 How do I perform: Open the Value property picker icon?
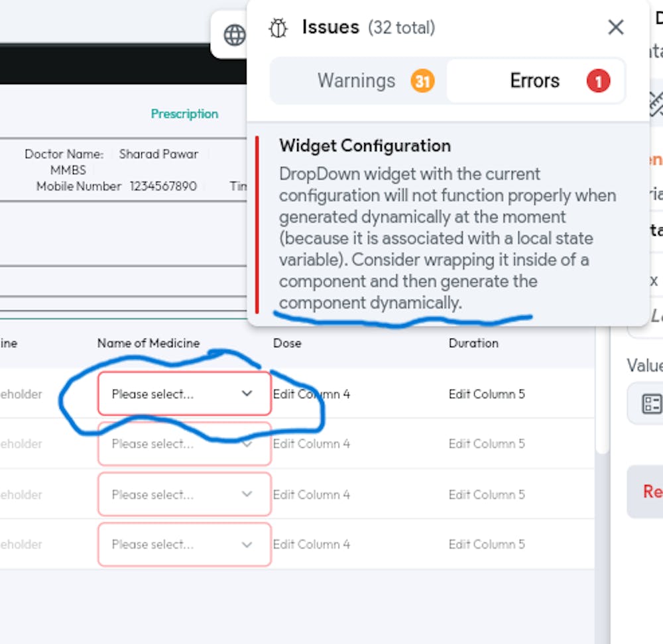(652, 403)
